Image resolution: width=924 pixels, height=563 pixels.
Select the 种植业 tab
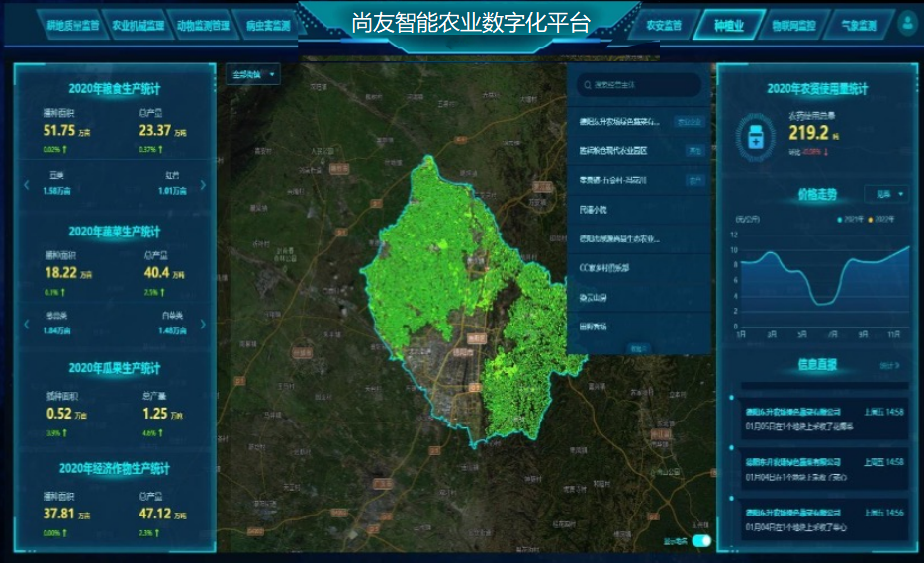pos(729,26)
